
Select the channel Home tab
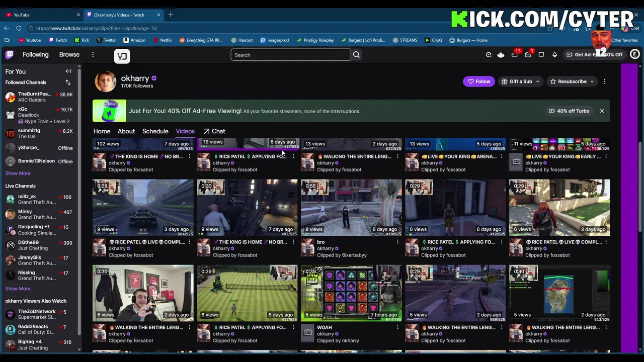[102, 131]
